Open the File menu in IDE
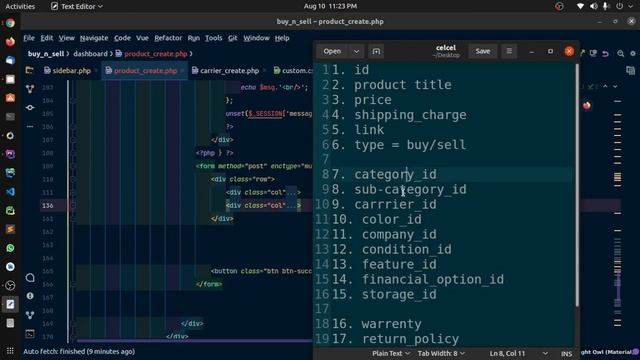The height and width of the screenshot is (360, 640). [29, 38]
